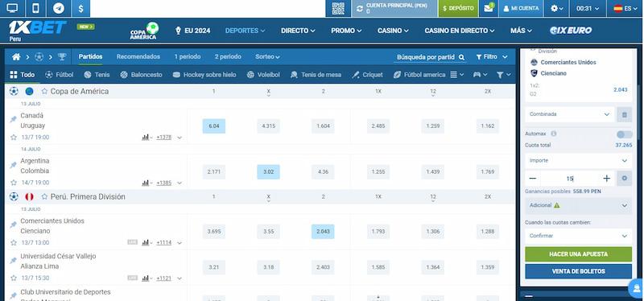Pin the Argentina vs Colombia match
644x301 pixels.
pyautogui.click(x=13, y=165)
